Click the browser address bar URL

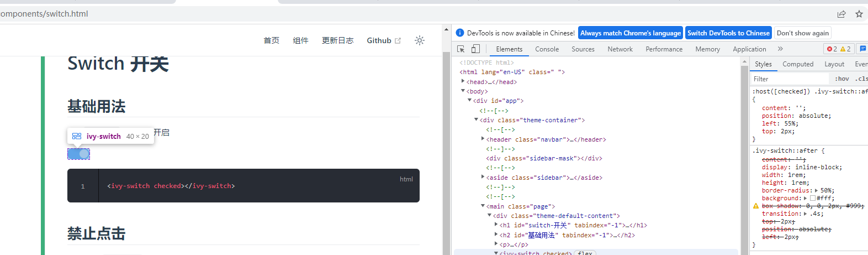pos(44,14)
